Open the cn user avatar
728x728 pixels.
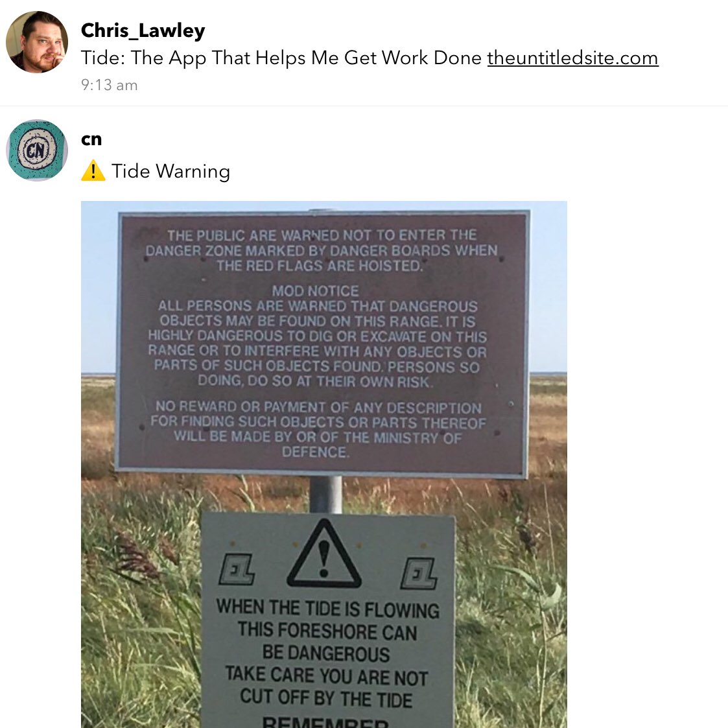pyautogui.click(x=37, y=150)
